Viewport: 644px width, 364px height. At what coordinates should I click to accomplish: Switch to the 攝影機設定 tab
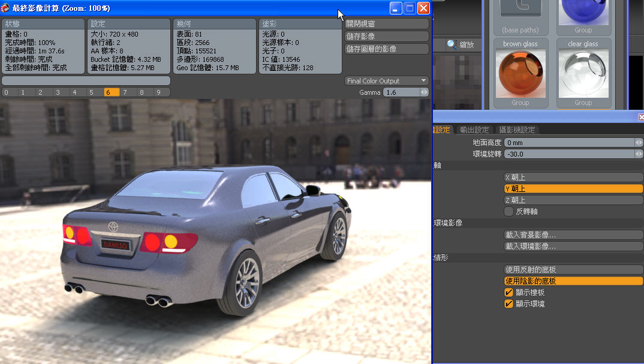517,130
